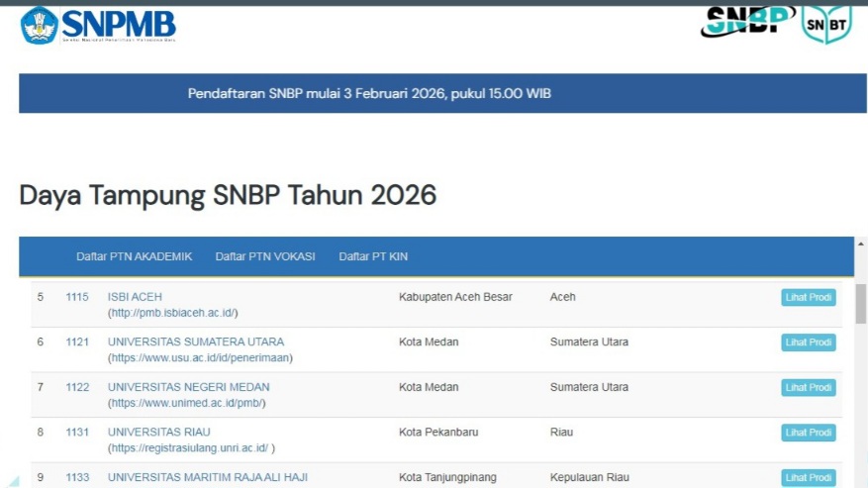Click code 1115 link
Image resolution: width=868 pixels, height=488 pixels.
click(77, 297)
